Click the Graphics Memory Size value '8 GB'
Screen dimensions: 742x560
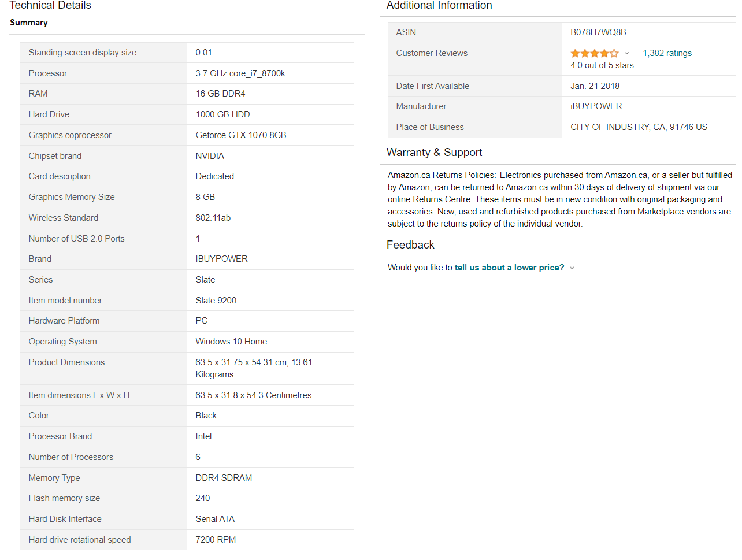coord(205,197)
